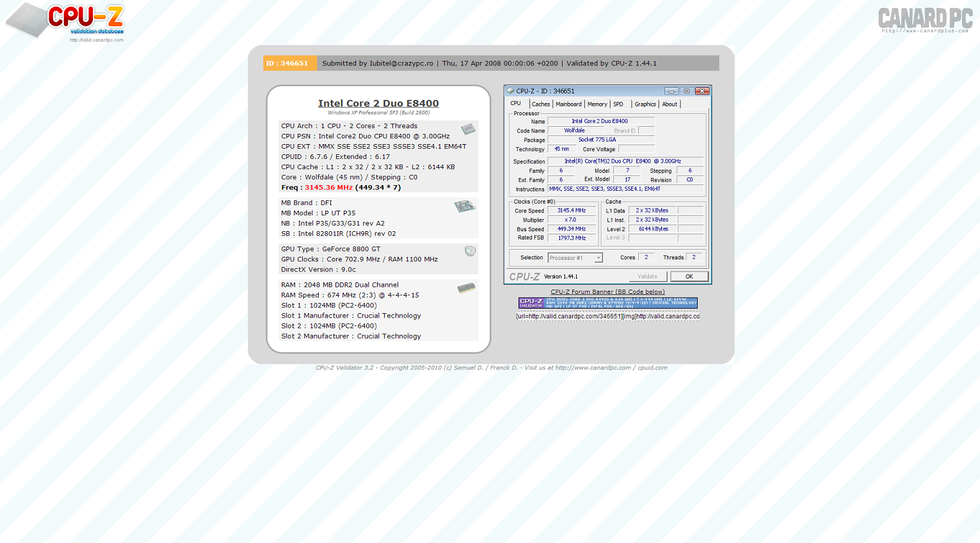Click the motherboard icon beside MB Brand
The width and height of the screenshot is (980, 543).
coord(465,206)
